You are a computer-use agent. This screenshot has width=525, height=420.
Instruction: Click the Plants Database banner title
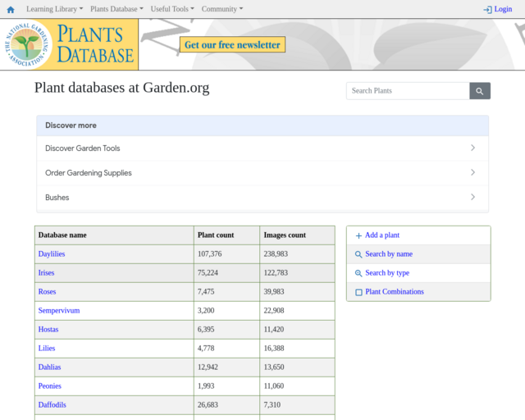[95, 44]
